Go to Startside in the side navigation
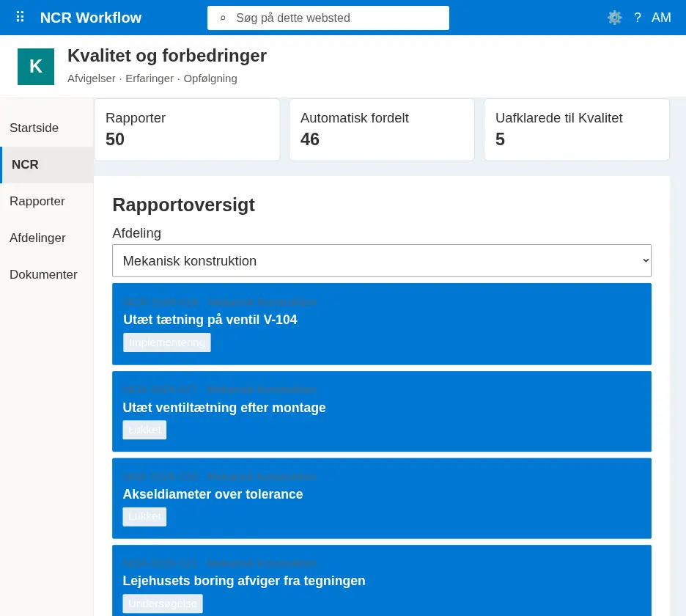Viewport: 686px width, 616px height. (47, 128)
